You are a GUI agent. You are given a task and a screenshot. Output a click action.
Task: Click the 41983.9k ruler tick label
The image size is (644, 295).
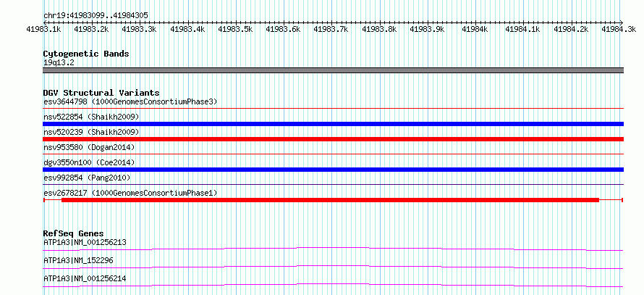coord(427,29)
